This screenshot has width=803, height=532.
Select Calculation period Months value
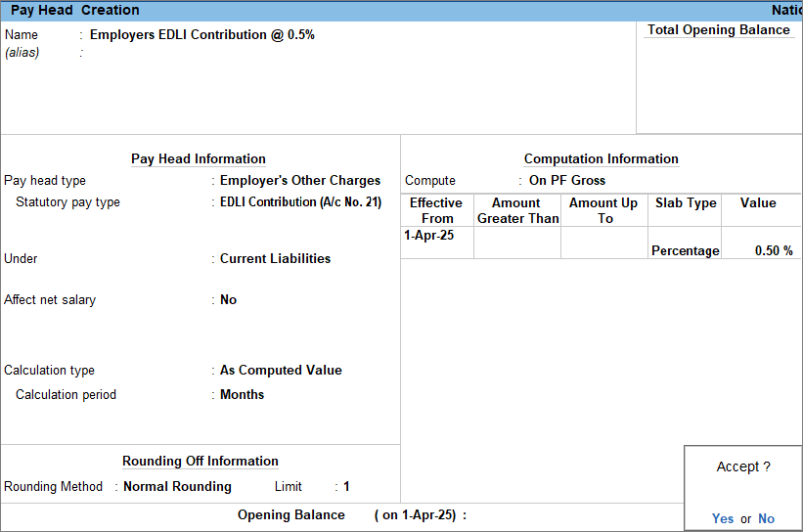point(242,395)
